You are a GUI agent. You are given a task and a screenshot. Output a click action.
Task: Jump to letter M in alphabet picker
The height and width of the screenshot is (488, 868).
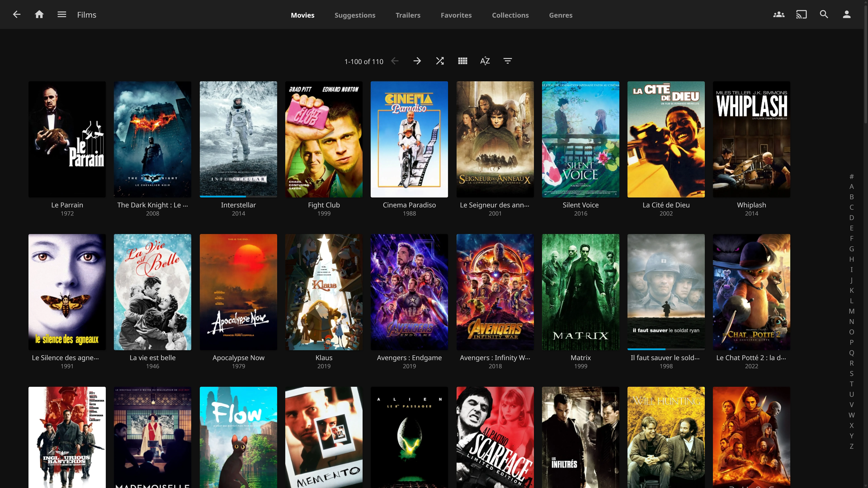pyautogui.click(x=851, y=311)
